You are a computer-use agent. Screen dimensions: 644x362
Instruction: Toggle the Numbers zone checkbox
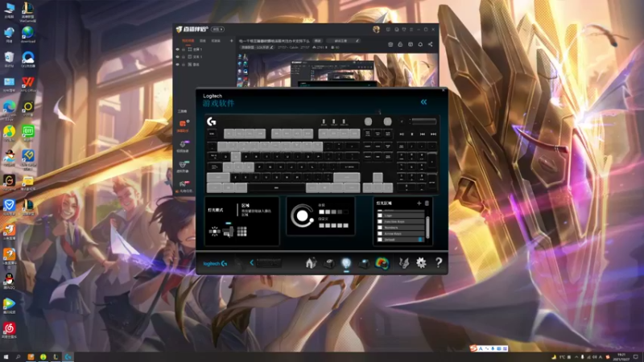point(380,228)
